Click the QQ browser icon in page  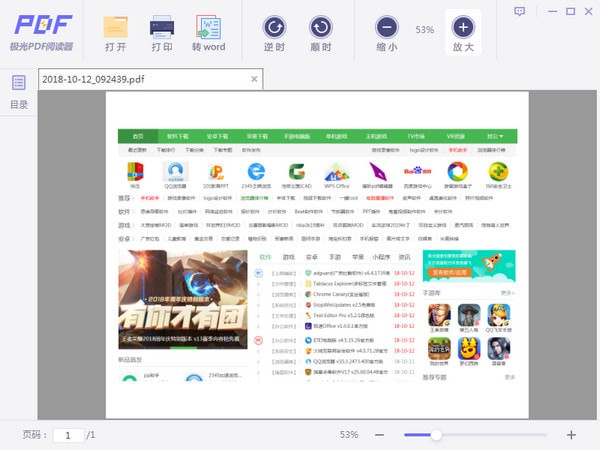176,171
